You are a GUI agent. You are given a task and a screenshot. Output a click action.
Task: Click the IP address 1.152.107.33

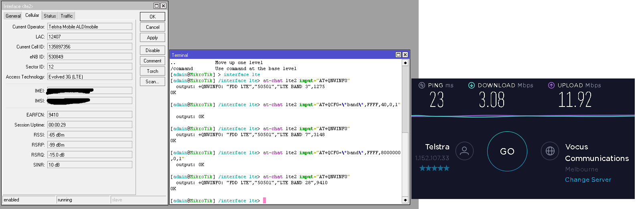(x=432, y=158)
